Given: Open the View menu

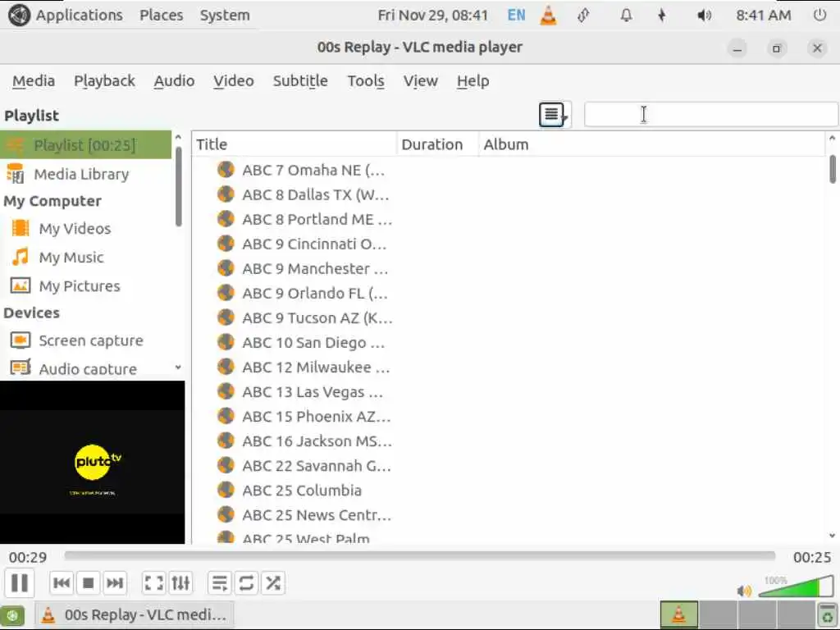Looking at the screenshot, I should click(421, 81).
